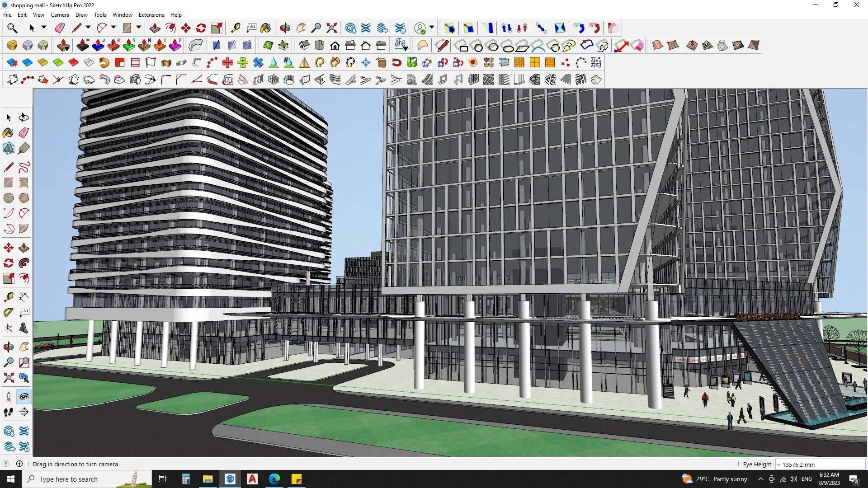Viewport: 868px width, 488px height.
Task: Select the 3D Text tool in left panel
Action: [x=24, y=328]
